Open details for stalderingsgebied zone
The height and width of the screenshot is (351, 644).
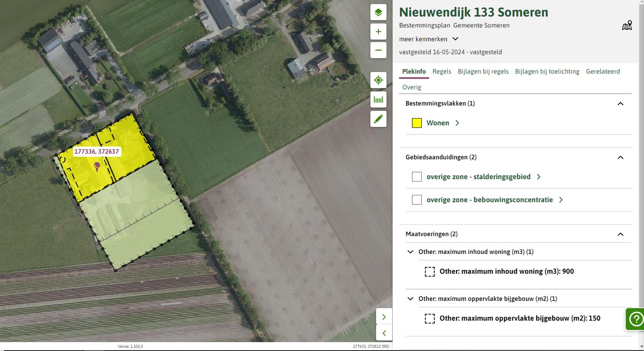tap(538, 177)
